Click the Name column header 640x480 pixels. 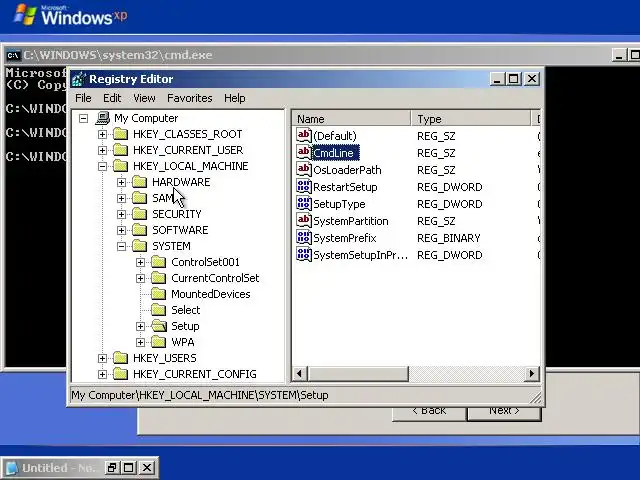(x=351, y=119)
